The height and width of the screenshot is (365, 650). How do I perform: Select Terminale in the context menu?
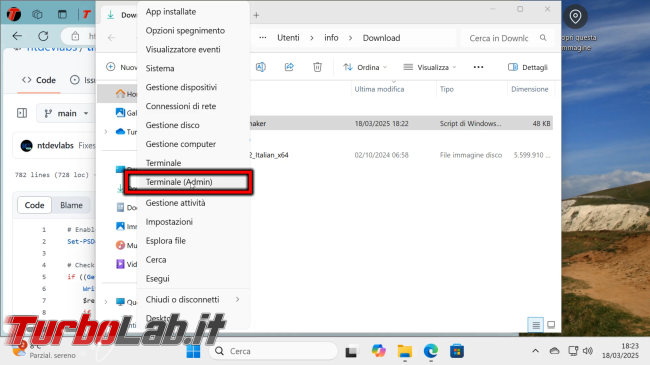click(x=163, y=163)
